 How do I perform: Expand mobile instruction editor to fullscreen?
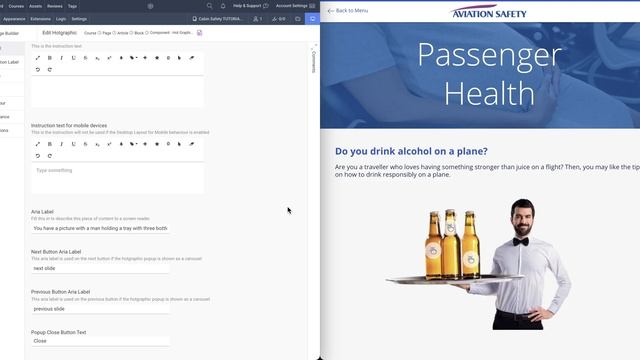(38, 144)
